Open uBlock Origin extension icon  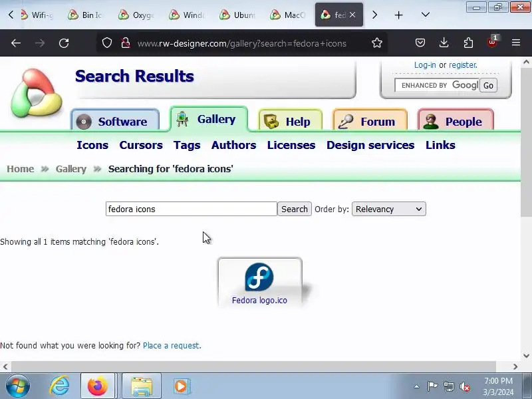(x=492, y=42)
